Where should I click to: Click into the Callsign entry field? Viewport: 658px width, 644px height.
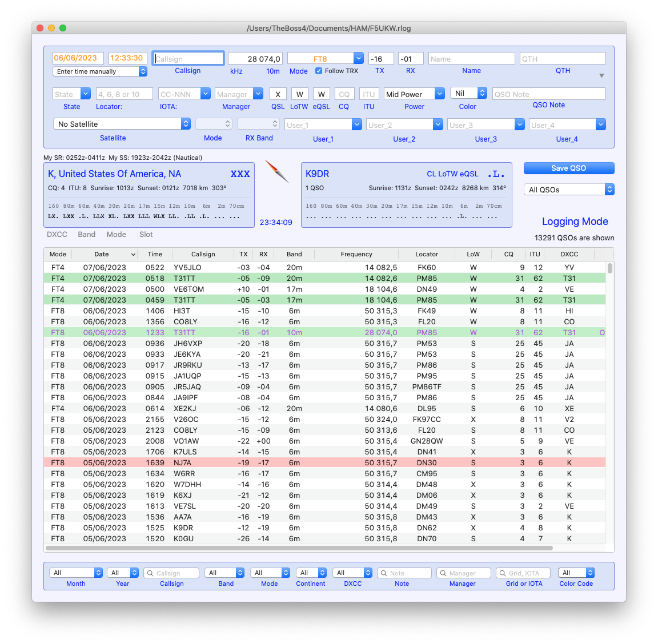click(x=188, y=58)
